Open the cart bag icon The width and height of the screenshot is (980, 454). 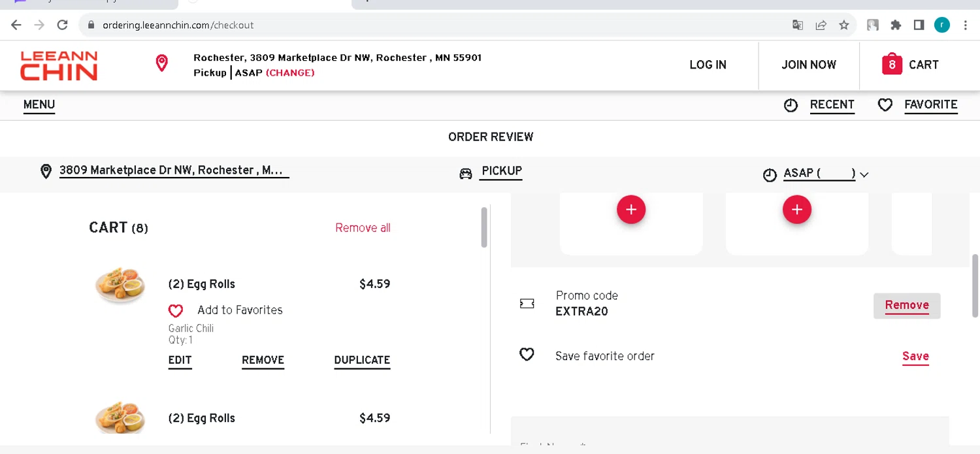coord(892,64)
